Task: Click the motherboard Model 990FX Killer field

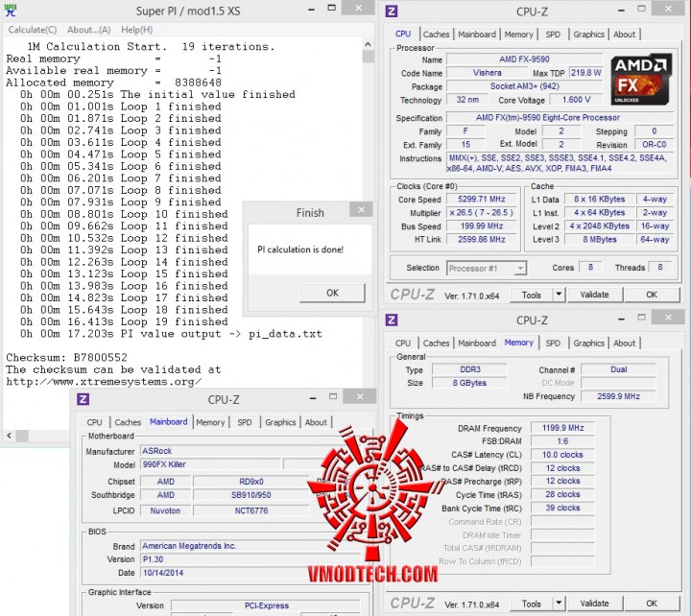Action: pyautogui.click(x=210, y=464)
